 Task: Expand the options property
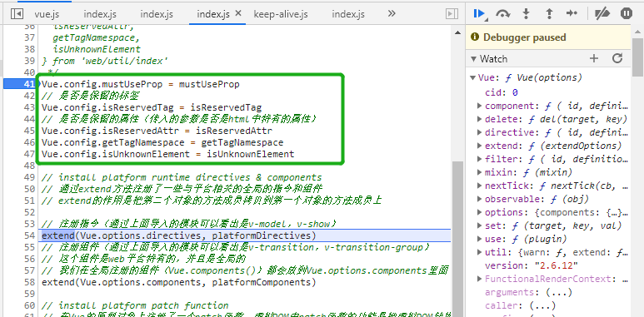click(x=479, y=212)
